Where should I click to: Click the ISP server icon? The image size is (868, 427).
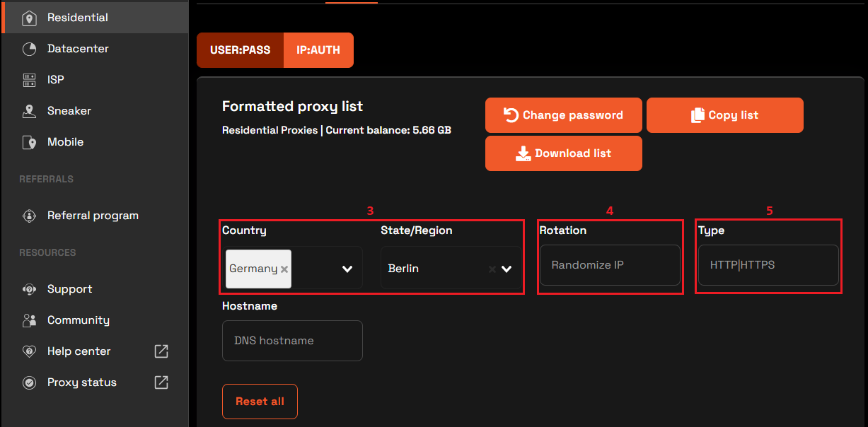tap(29, 80)
